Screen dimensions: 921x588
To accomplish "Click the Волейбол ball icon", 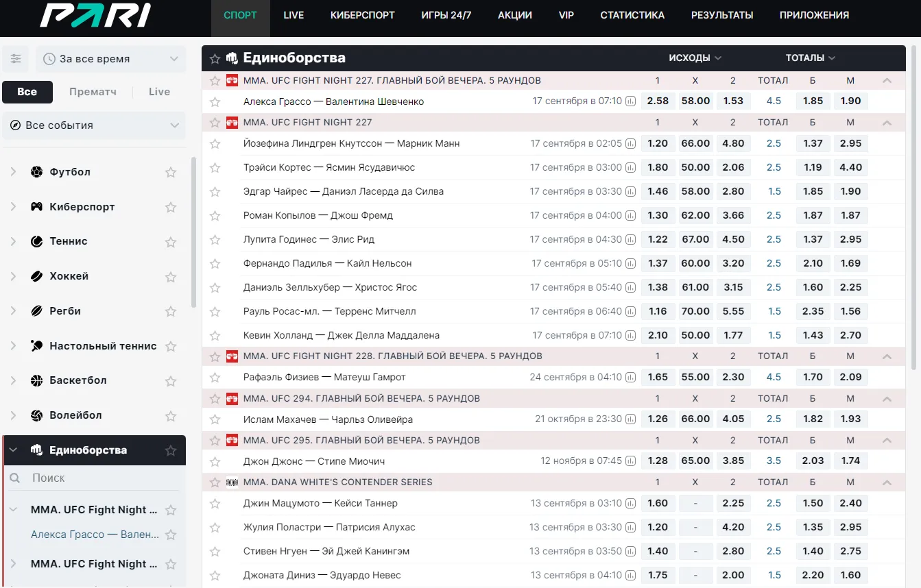I will pyautogui.click(x=37, y=415).
